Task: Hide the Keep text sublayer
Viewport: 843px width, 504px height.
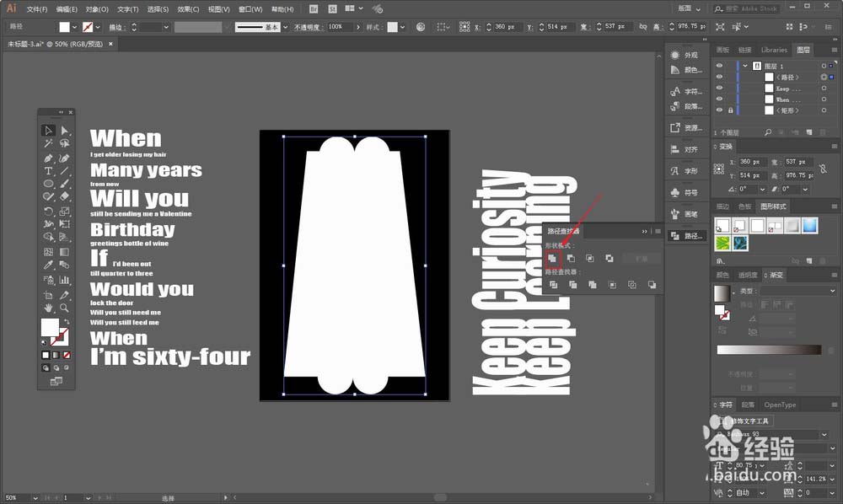Action: [719, 88]
